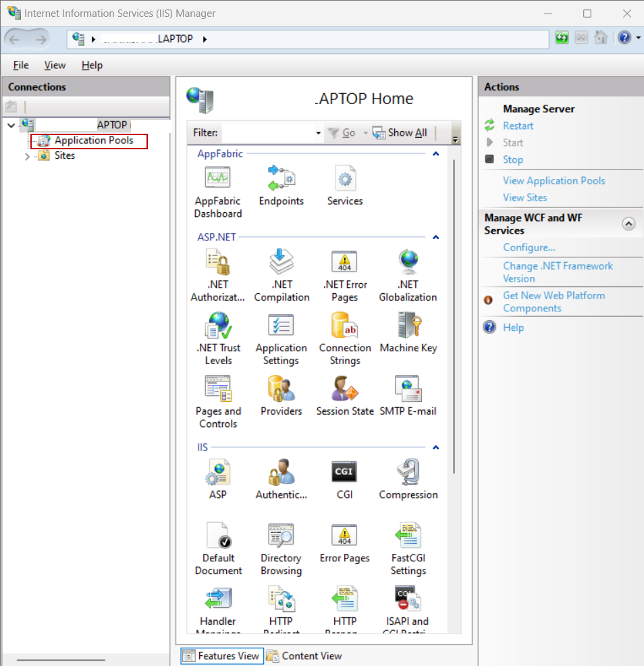
Task: Open the FastCGI Settings feature
Action: tap(408, 549)
